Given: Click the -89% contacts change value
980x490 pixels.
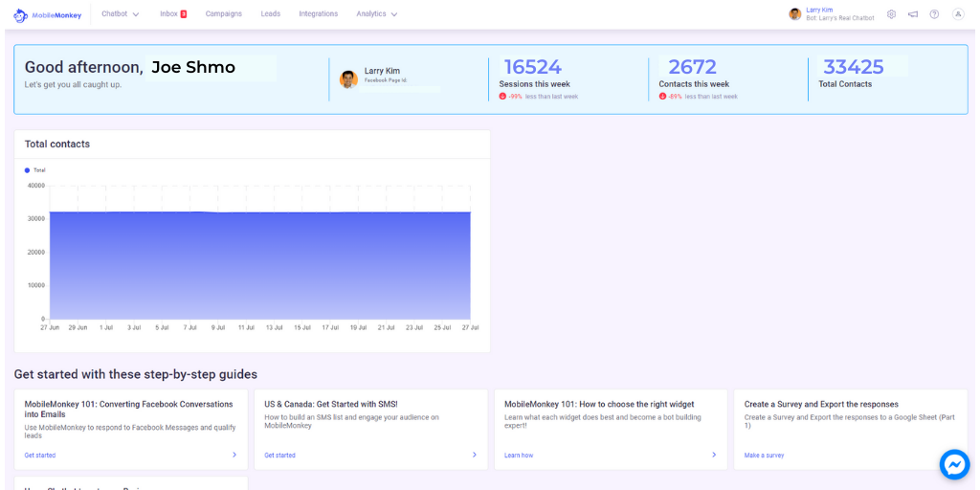Looking at the screenshot, I should tap(675, 97).
